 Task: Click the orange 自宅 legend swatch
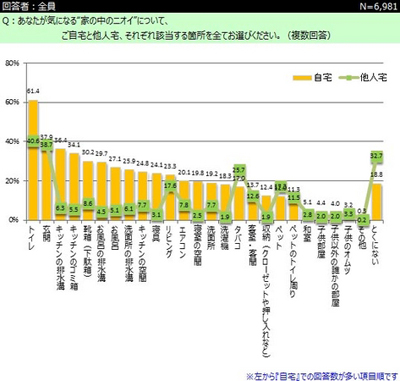coord(302,78)
